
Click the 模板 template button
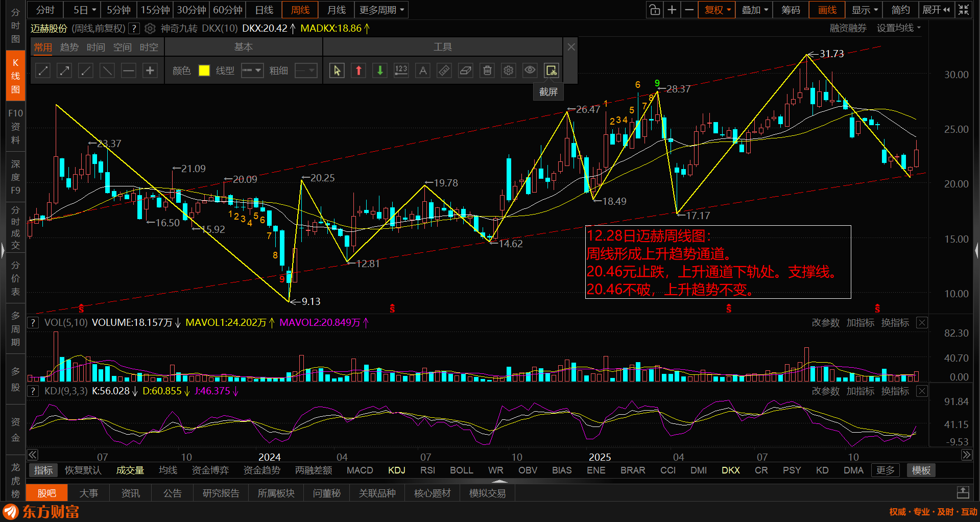tap(921, 470)
